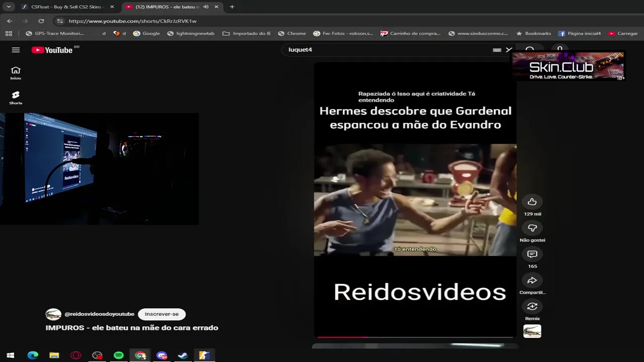Open OBS Studio from taskbar

tap(98, 355)
